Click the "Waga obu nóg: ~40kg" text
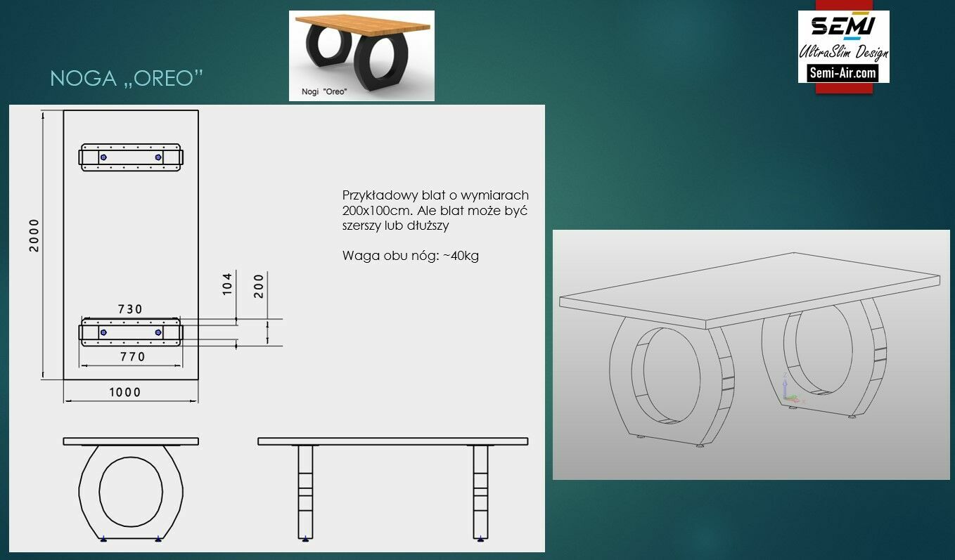Image resolution: width=955 pixels, height=560 pixels. pyautogui.click(x=411, y=256)
